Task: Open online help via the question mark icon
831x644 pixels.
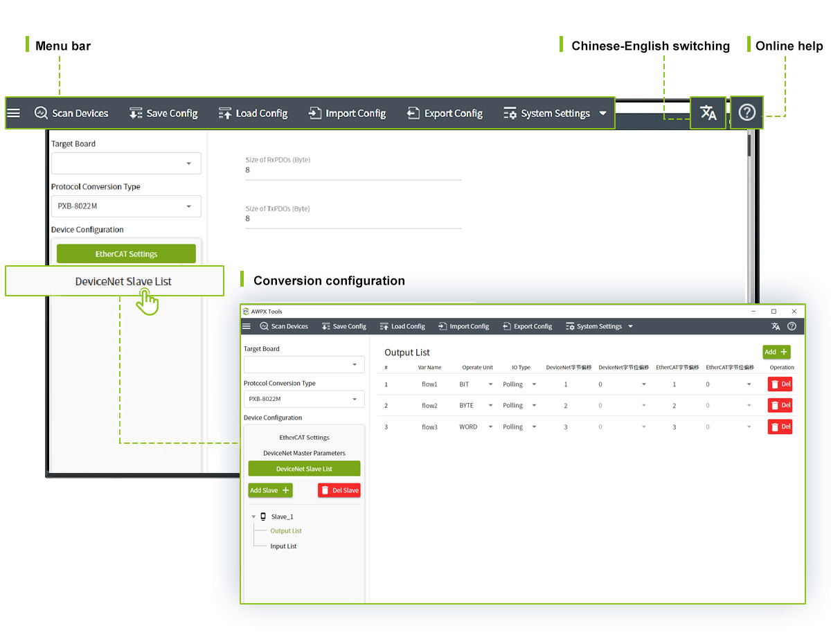Action: [x=747, y=113]
